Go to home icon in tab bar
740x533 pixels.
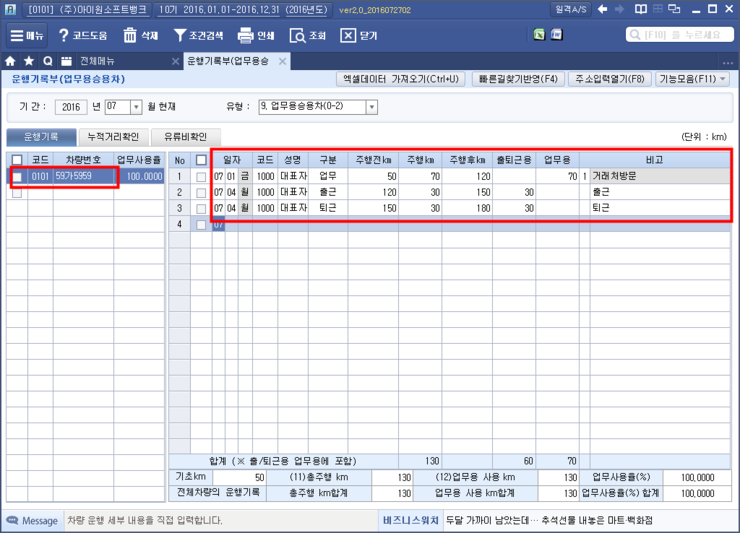tap(11, 61)
